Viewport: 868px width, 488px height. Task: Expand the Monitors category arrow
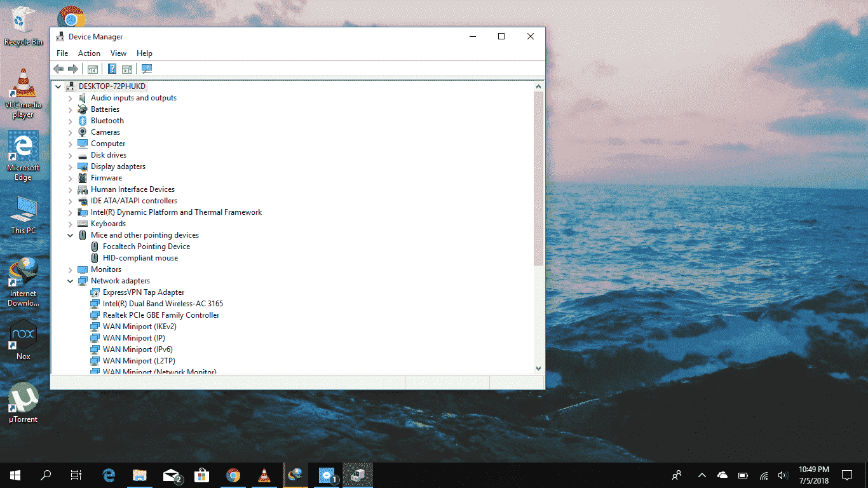70,269
